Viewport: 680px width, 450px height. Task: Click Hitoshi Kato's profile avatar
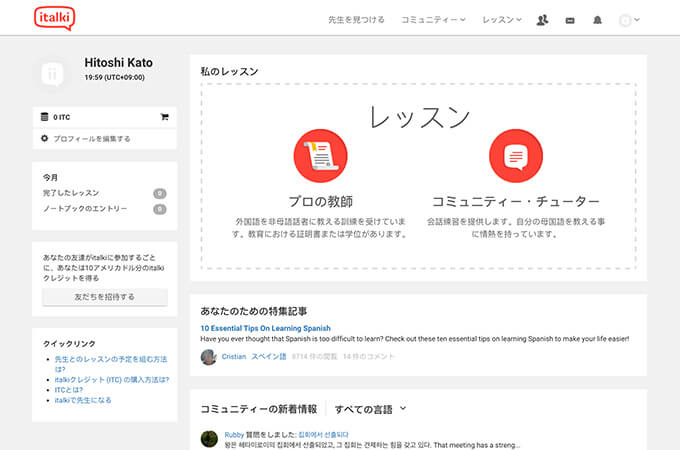click(52, 74)
